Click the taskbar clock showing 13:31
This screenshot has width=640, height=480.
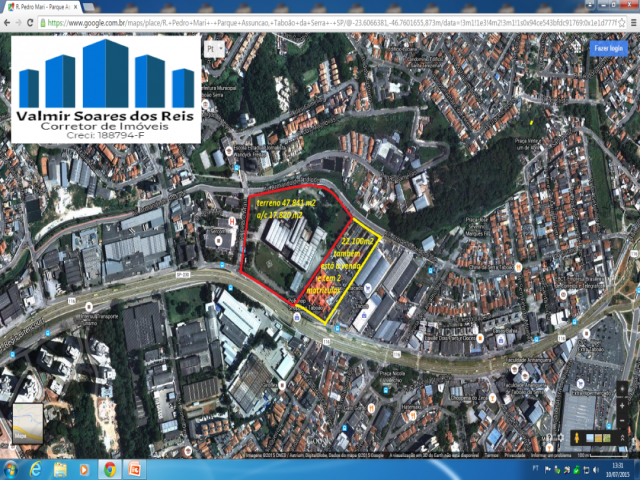(x=617, y=470)
